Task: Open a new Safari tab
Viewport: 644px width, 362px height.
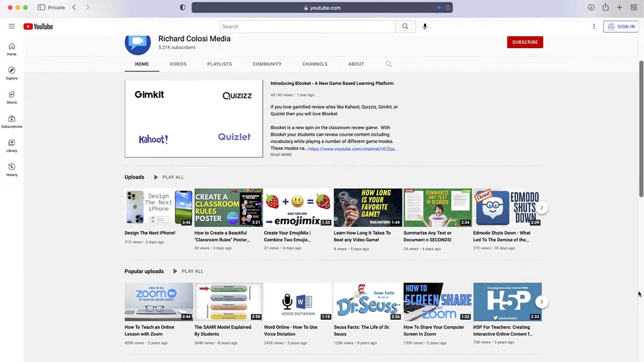Action: [x=620, y=7]
